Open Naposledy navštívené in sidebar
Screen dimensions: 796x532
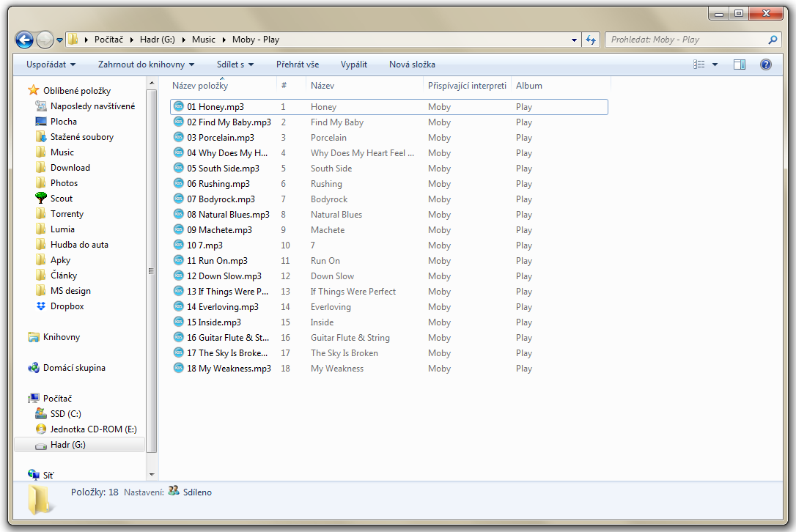coord(92,106)
